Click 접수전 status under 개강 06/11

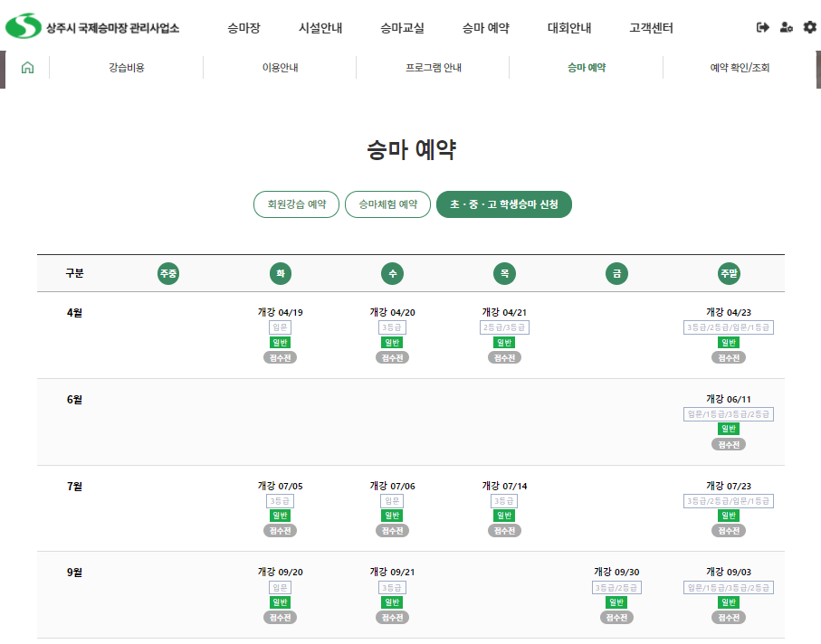pyautogui.click(x=729, y=444)
